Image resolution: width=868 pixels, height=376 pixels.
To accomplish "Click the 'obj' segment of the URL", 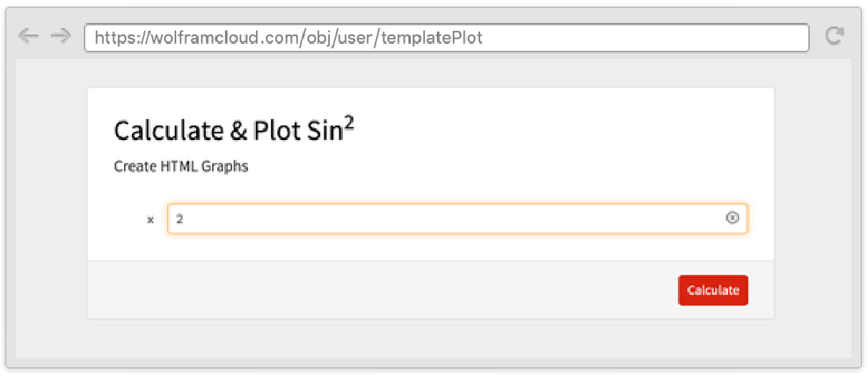I will point(317,38).
